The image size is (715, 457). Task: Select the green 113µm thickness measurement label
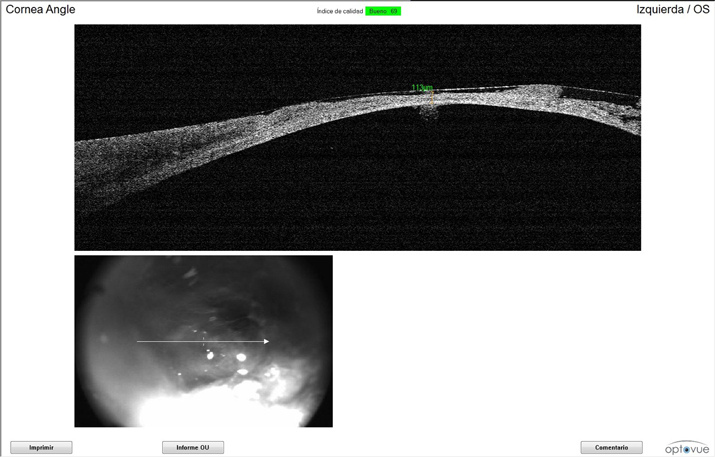tap(421, 88)
